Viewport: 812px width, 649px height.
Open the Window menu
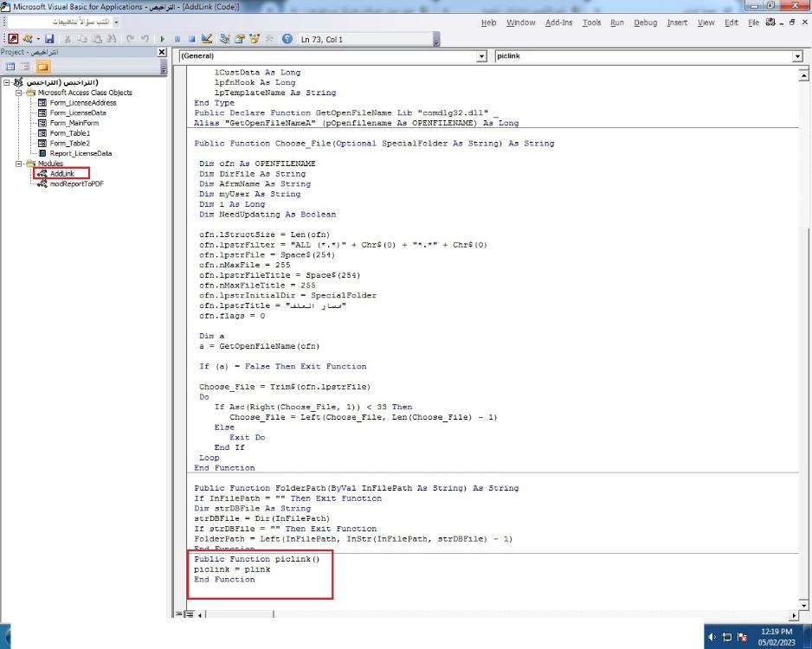(521, 22)
